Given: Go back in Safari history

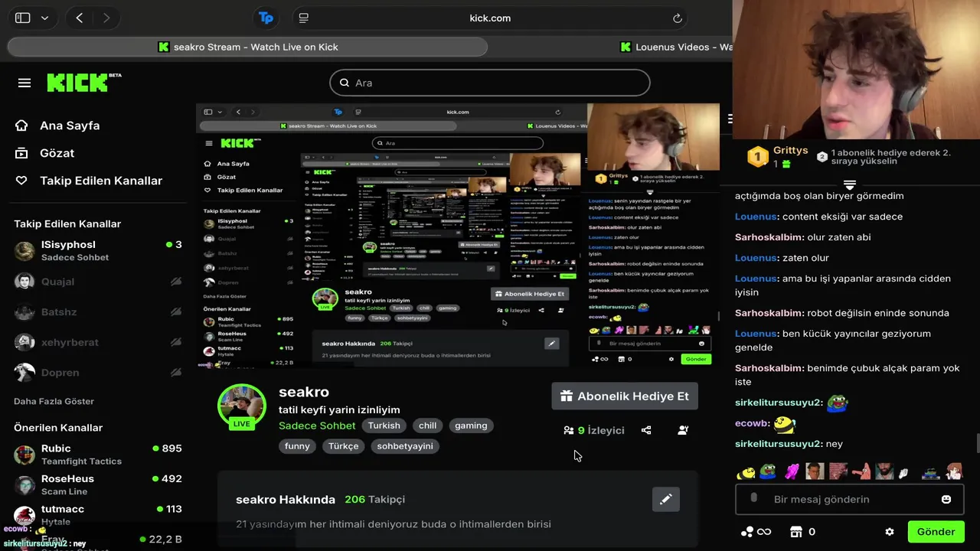Looking at the screenshot, I should pyautogui.click(x=79, y=18).
